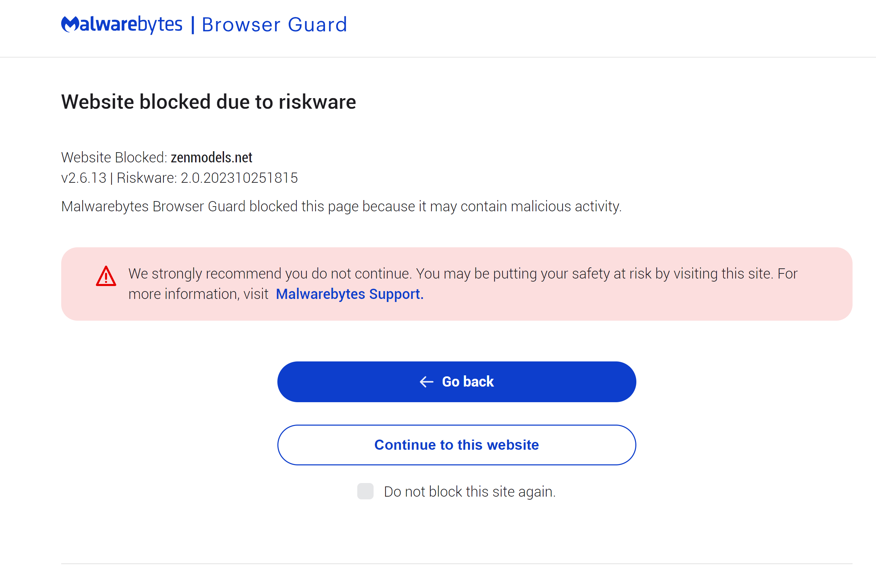This screenshot has width=876, height=588.
Task: Open the Malwarebytes Support link
Action: point(349,294)
